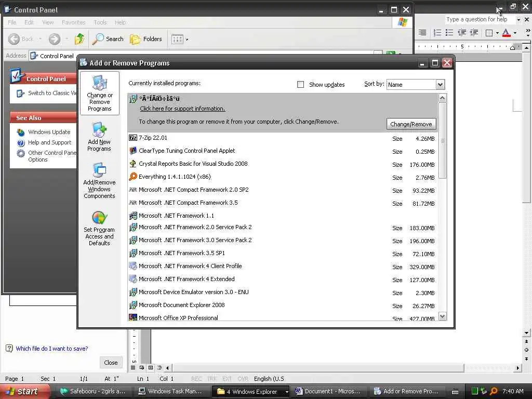This screenshot has width=532, height=399.
Task: Click the Microsoft Office XP Professional icon
Action: click(x=133, y=317)
